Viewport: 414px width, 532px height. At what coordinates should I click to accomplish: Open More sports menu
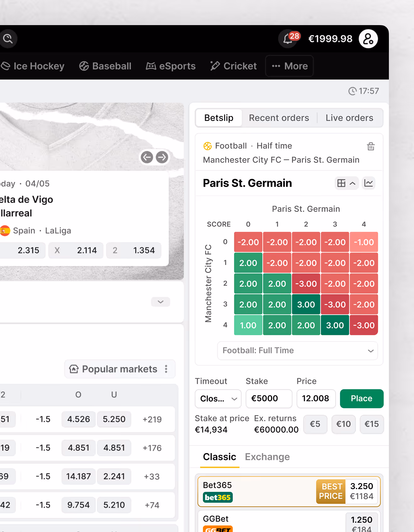pyautogui.click(x=289, y=66)
